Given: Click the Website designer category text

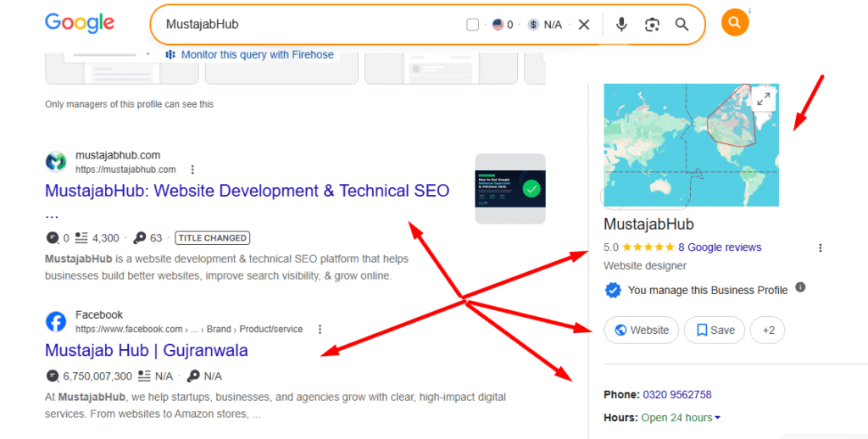Looking at the screenshot, I should tap(645, 266).
